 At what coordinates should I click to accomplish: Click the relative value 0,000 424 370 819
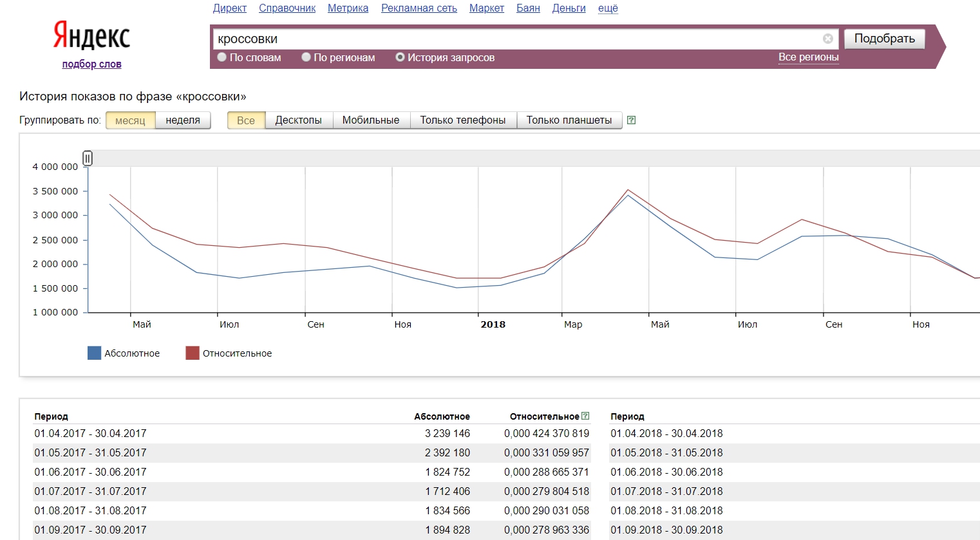[x=547, y=433]
